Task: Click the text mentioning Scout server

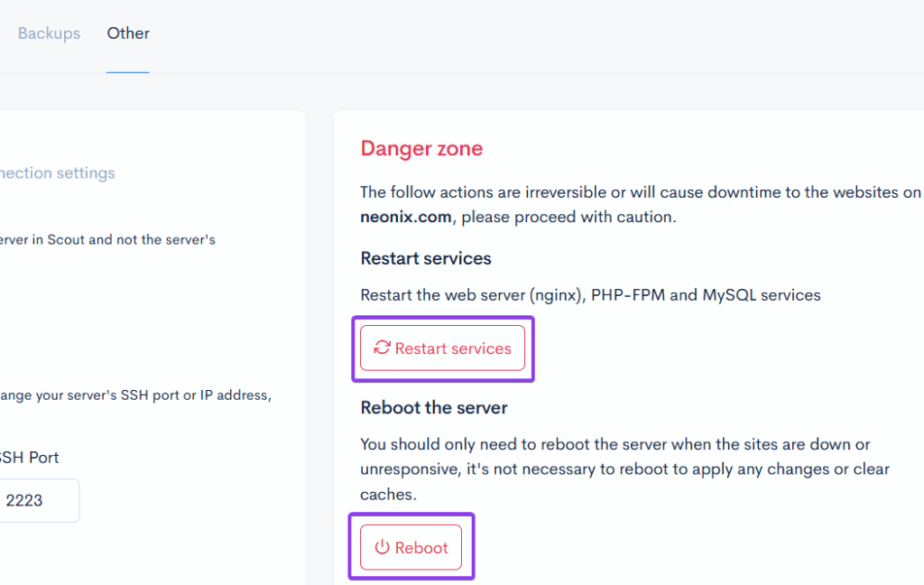Action: (x=107, y=239)
